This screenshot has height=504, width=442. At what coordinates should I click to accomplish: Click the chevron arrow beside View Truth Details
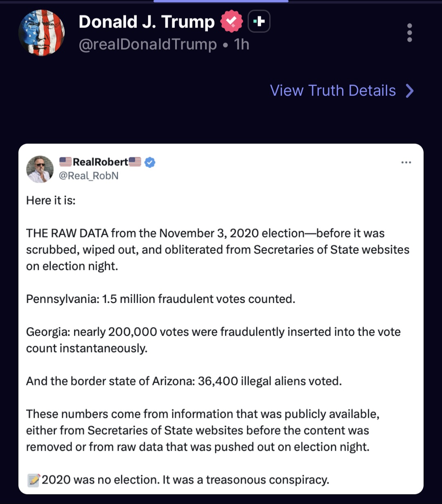[x=410, y=90]
